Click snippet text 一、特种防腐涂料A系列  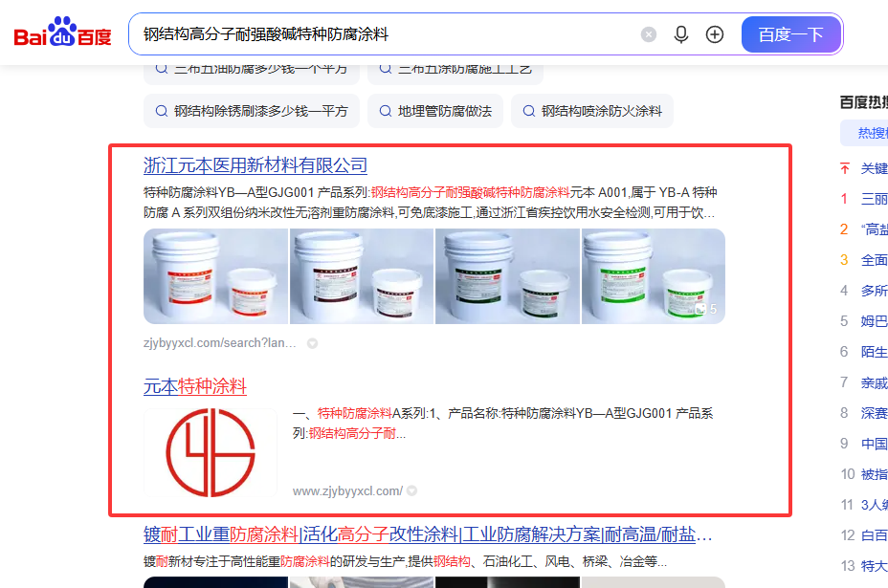[361, 413]
